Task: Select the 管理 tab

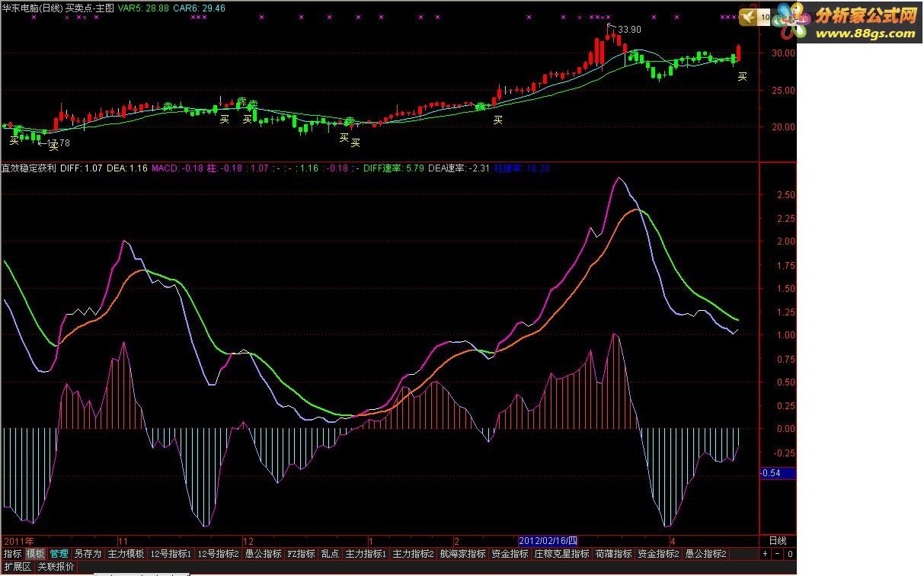Action: pos(59,554)
